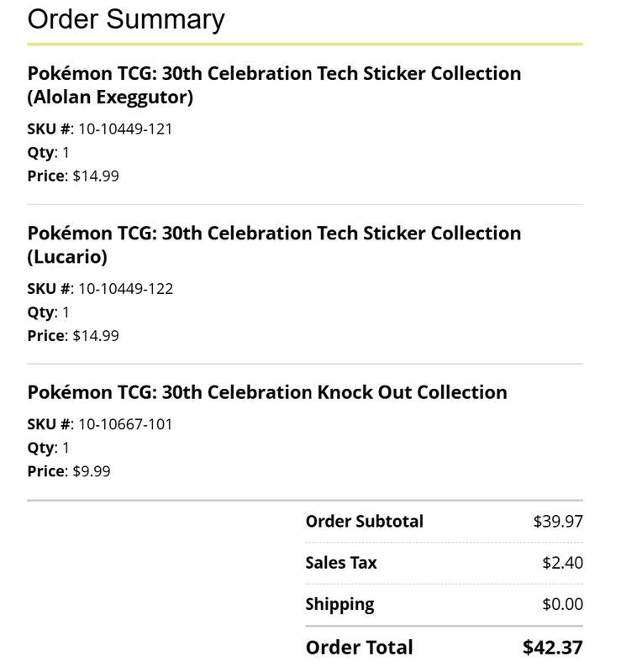Click the Qty line under Lucario item
The height and width of the screenshot is (672, 621).
click(x=48, y=312)
